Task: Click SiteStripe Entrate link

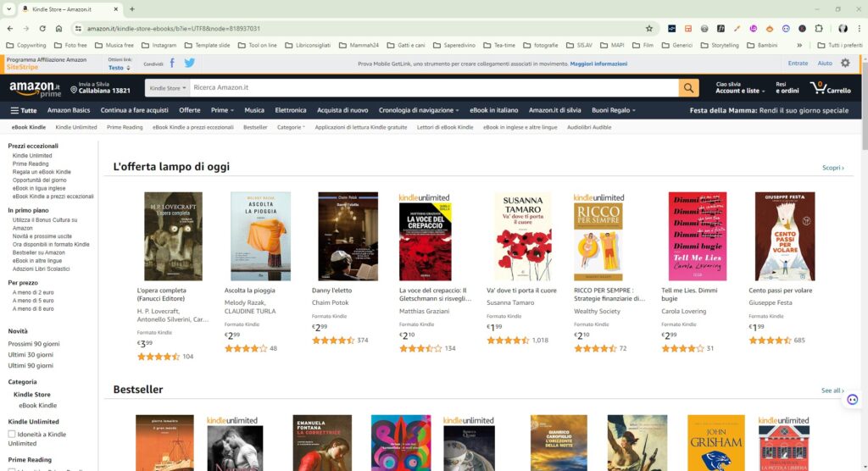Action: (x=798, y=63)
